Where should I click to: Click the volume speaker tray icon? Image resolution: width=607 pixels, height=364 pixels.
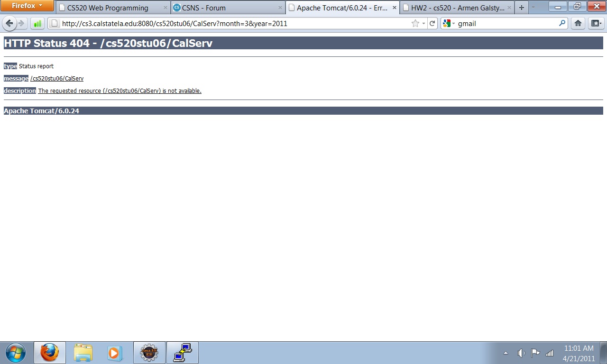tap(521, 353)
